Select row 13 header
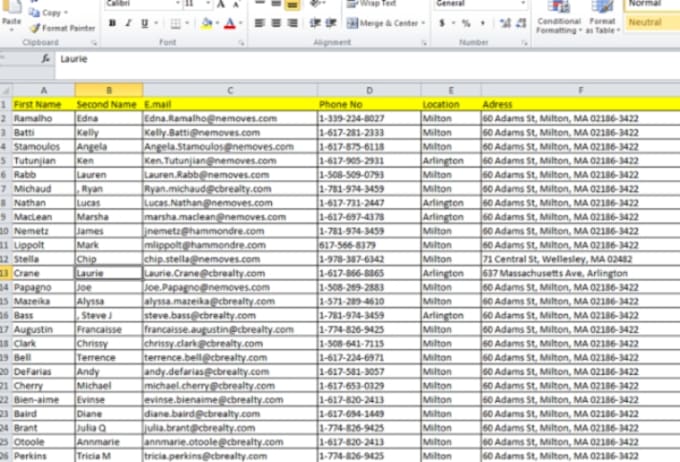The width and height of the screenshot is (680, 462). pos(5,273)
